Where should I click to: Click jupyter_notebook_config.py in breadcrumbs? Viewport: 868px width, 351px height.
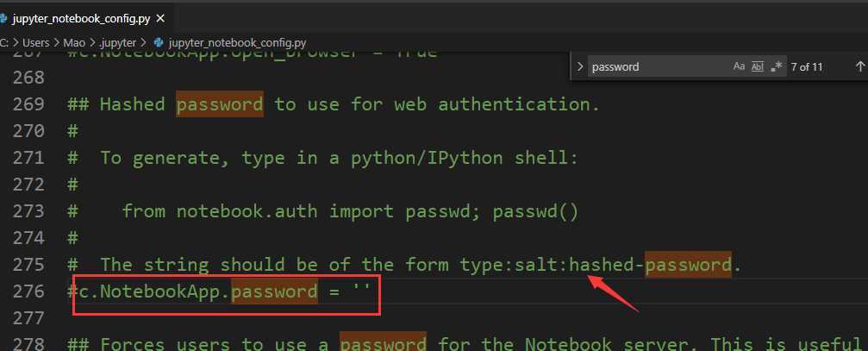(238, 42)
